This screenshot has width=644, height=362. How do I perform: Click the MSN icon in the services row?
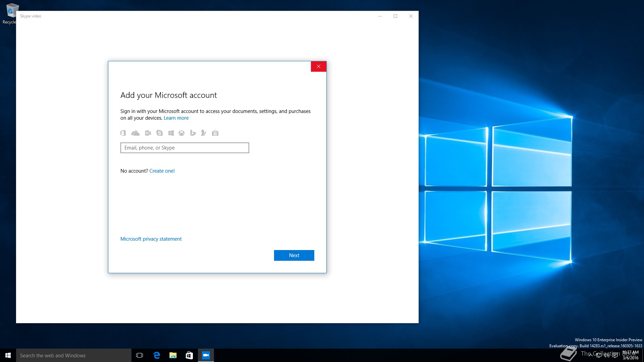pyautogui.click(x=204, y=133)
